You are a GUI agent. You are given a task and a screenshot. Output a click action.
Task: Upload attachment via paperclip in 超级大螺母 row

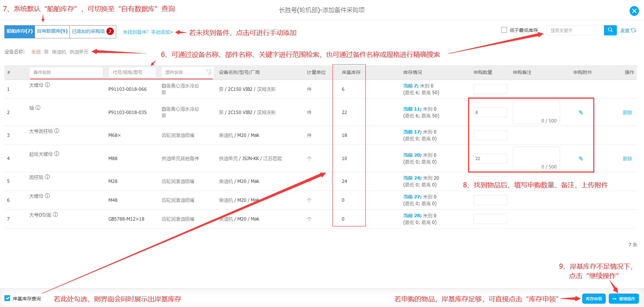pos(581,158)
